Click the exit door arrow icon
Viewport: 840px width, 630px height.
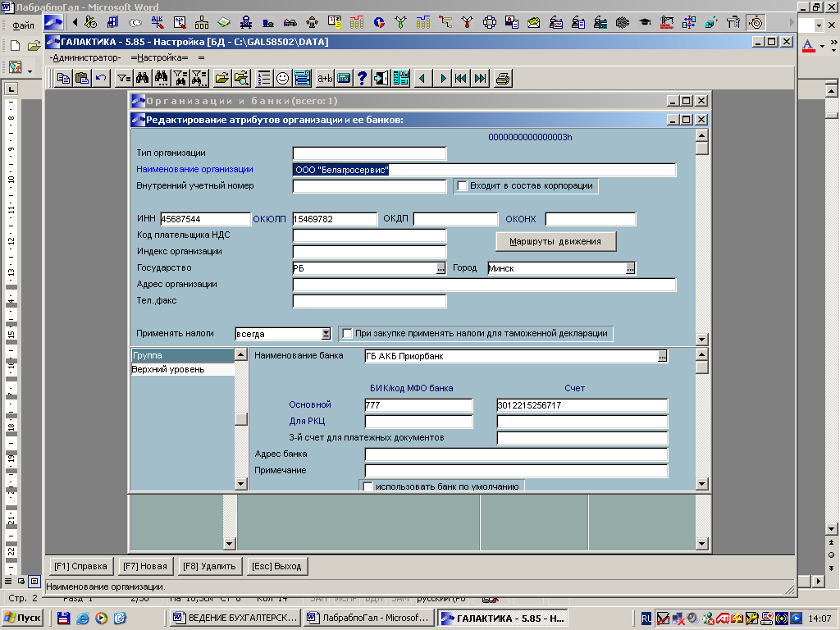pos(381,78)
